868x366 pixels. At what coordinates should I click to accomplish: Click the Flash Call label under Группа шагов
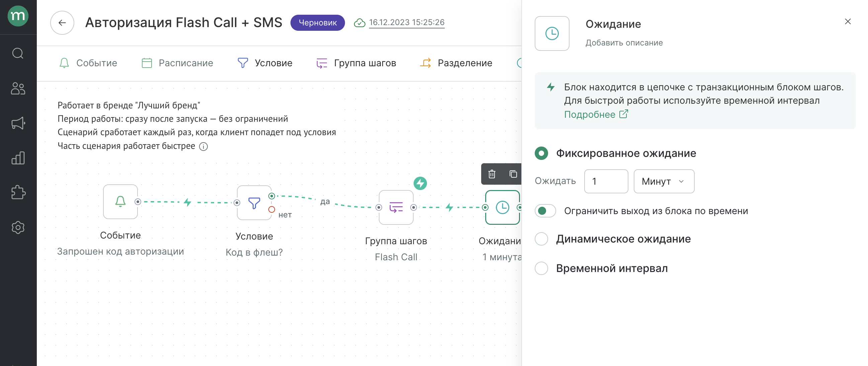(x=396, y=257)
